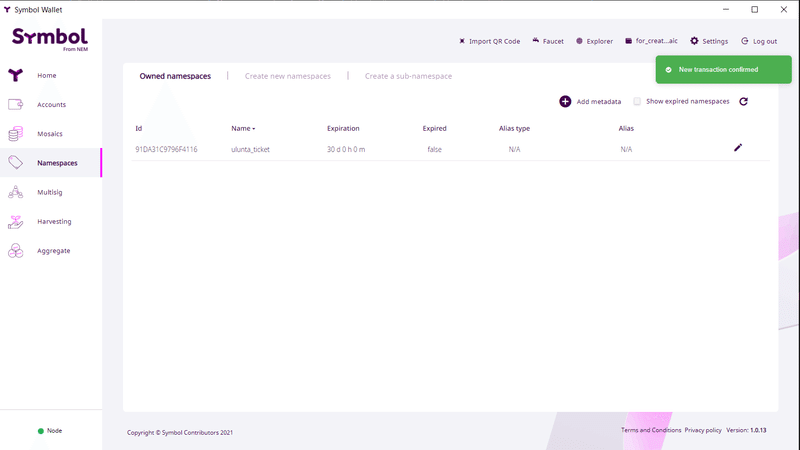800x450 pixels.
Task: Switch to Create a sub-namespace tab
Action: point(408,76)
